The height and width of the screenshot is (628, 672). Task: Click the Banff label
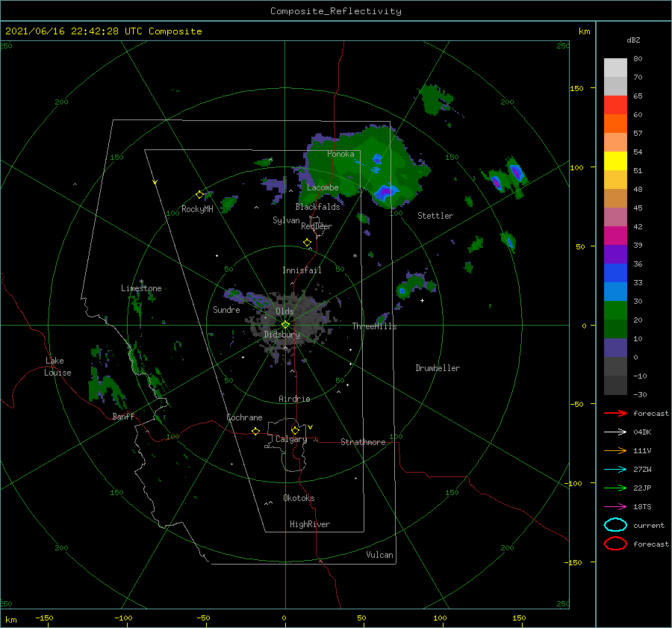coord(123,416)
